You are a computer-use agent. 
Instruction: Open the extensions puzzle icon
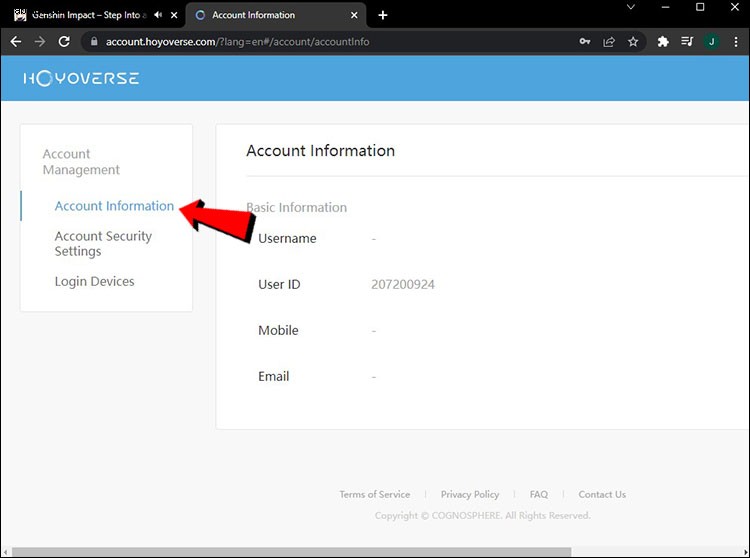click(x=662, y=42)
